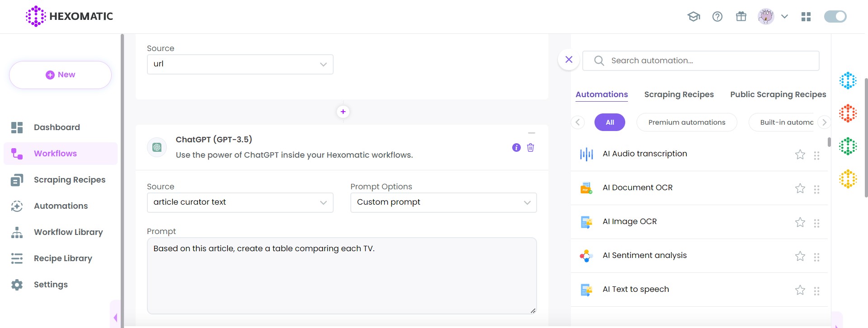
Task: Click the Hexomatic logo
Action: (69, 16)
